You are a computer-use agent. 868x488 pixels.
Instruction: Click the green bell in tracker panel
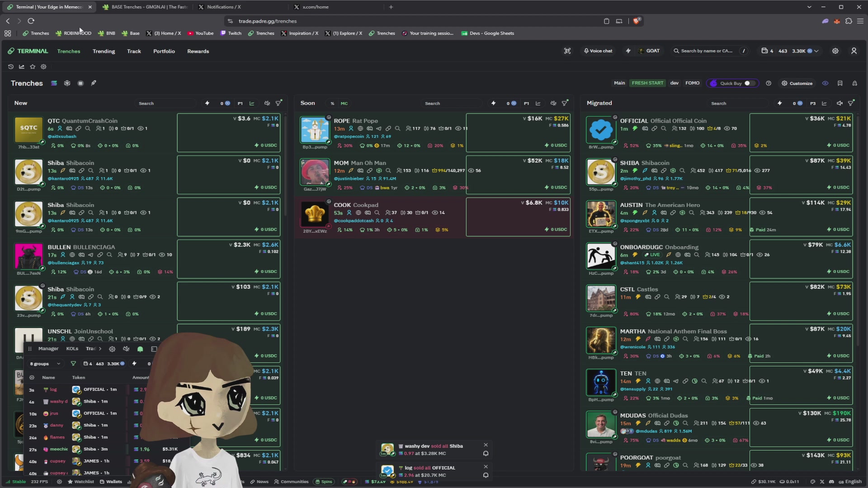tap(140, 349)
